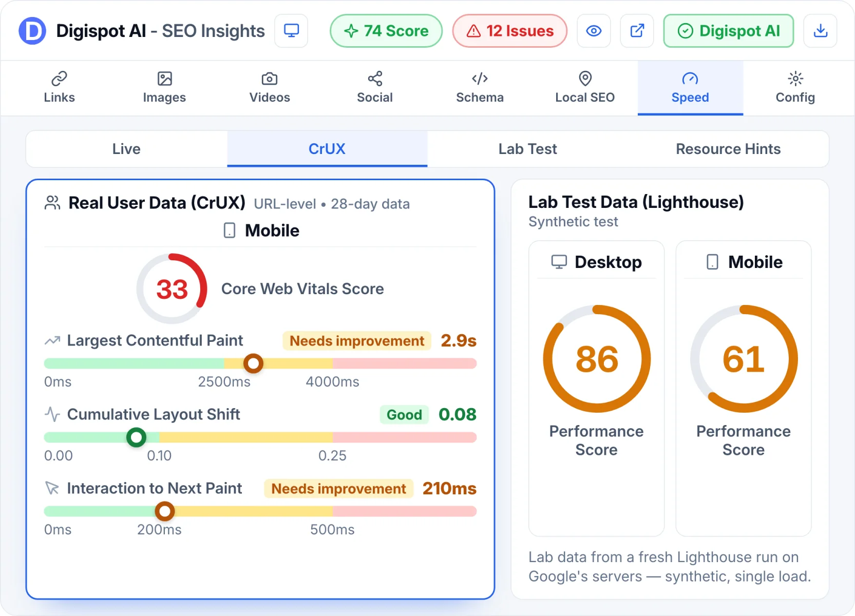Open the Lab Test sub-tab
This screenshot has height=616, width=855.
(527, 149)
